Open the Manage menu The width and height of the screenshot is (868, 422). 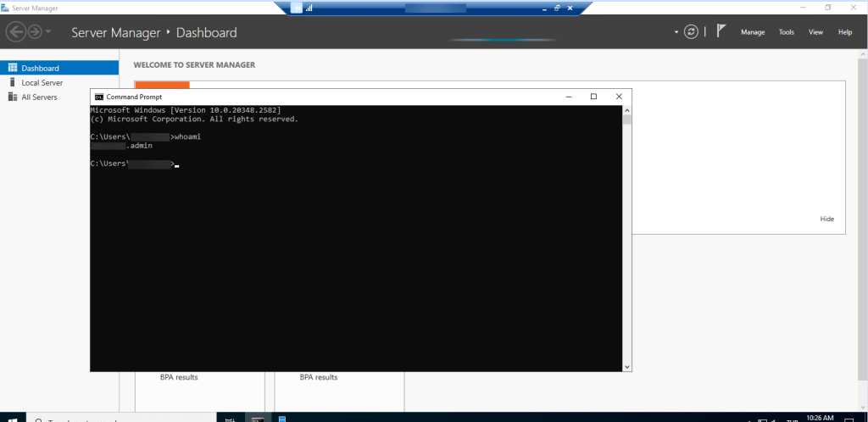click(x=753, y=32)
